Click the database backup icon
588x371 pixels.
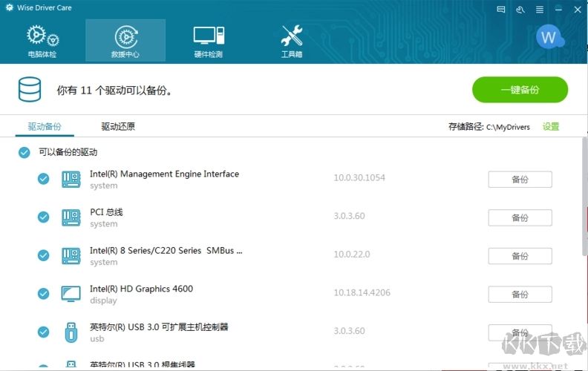(30, 90)
